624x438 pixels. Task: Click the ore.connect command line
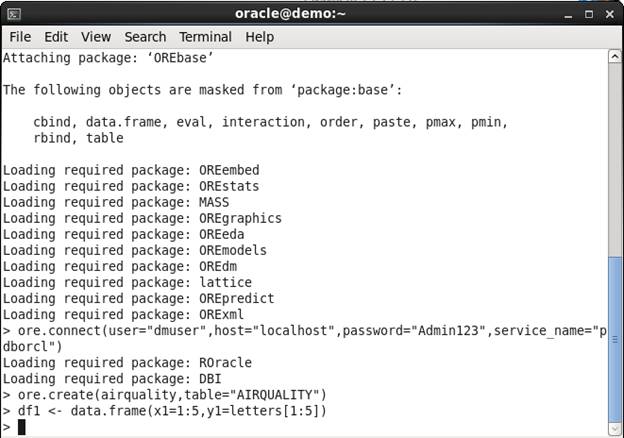(x=300, y=331)
